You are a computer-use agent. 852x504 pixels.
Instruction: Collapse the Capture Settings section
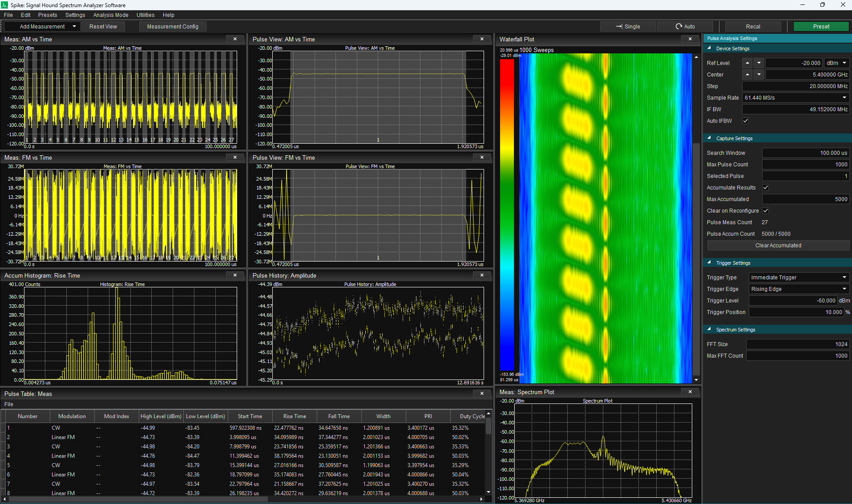point(710,138)
